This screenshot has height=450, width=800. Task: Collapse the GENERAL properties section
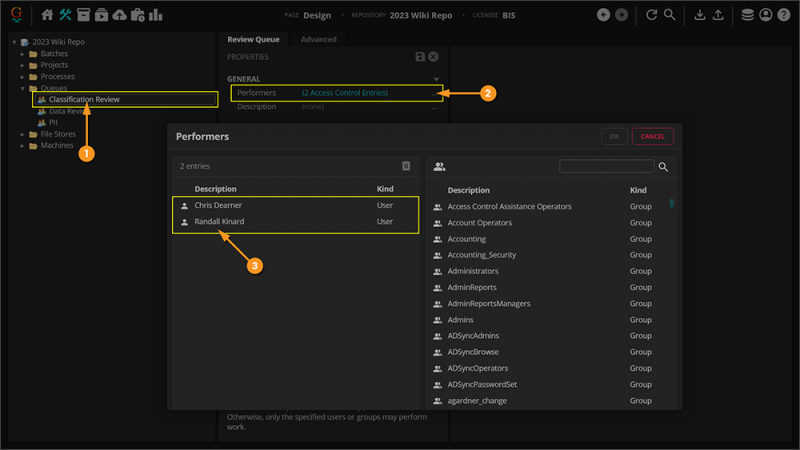tap(435, 78)
